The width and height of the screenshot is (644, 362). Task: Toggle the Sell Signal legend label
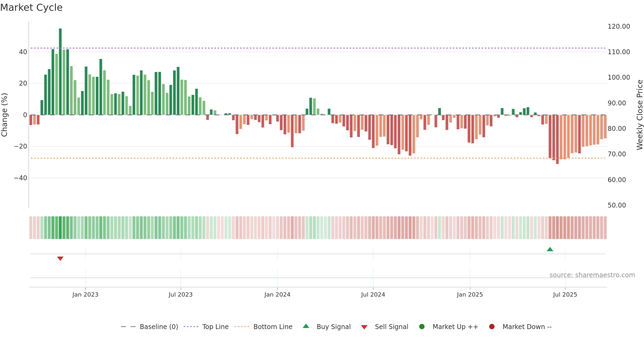click(x=391, y=327)
